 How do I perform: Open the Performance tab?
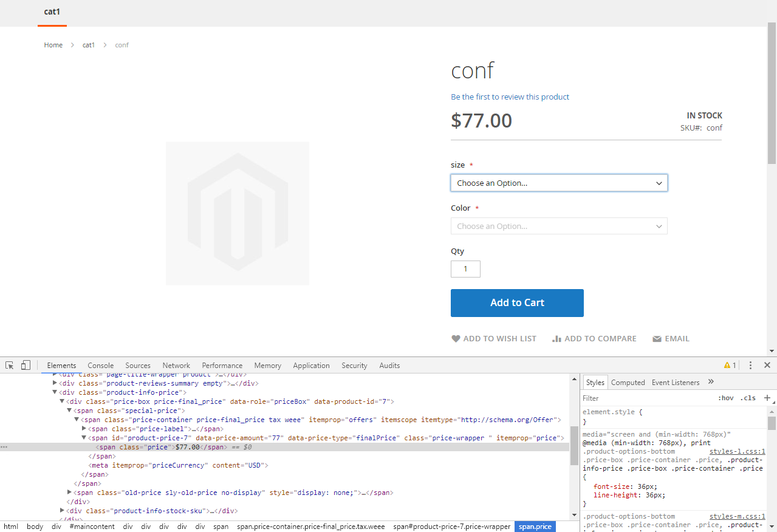click(x=222, y=365)
